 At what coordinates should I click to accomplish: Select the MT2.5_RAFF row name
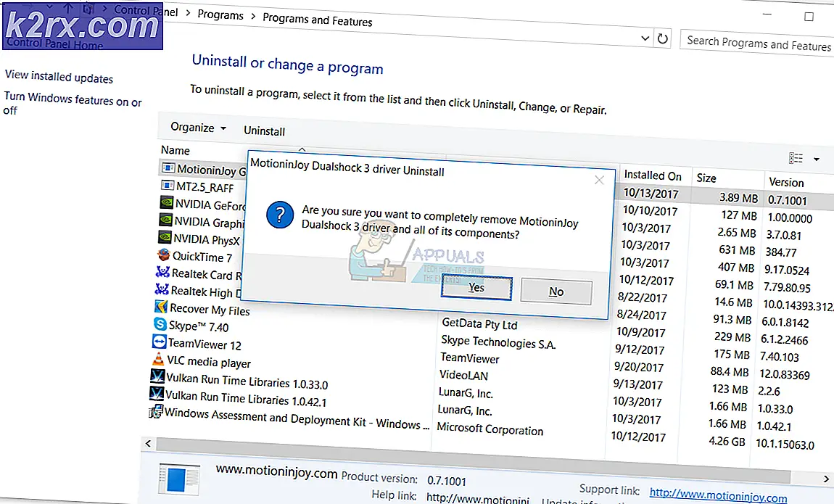click(205, 187)
